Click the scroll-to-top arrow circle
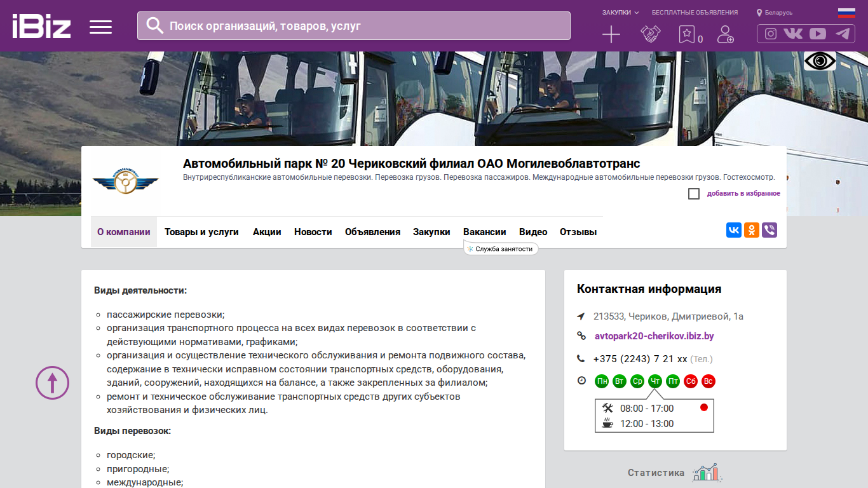This screenshot has height=488, width=868. pos(52,383)
